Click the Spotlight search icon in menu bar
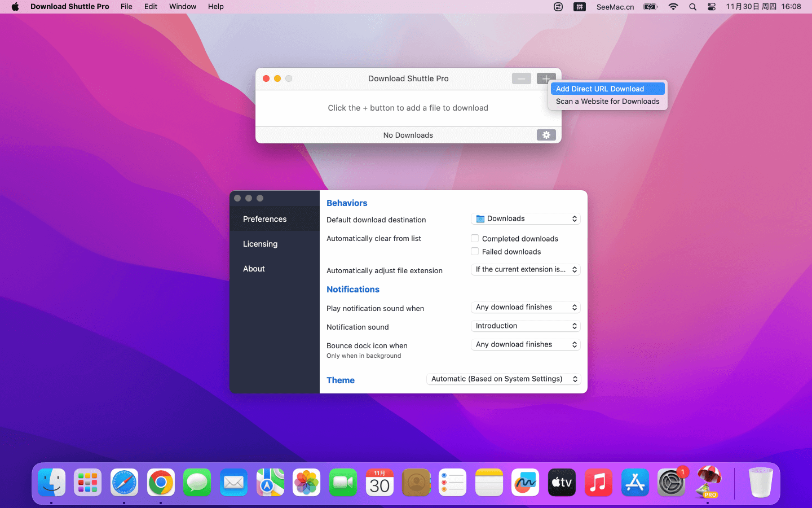Viewport: 812px width, 508px height. [x=692, y=7]
